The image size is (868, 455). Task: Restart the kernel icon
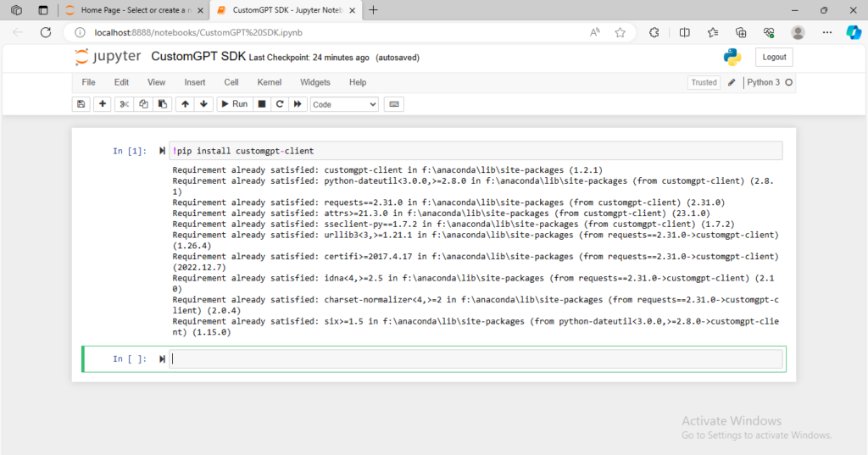(279, 104)
